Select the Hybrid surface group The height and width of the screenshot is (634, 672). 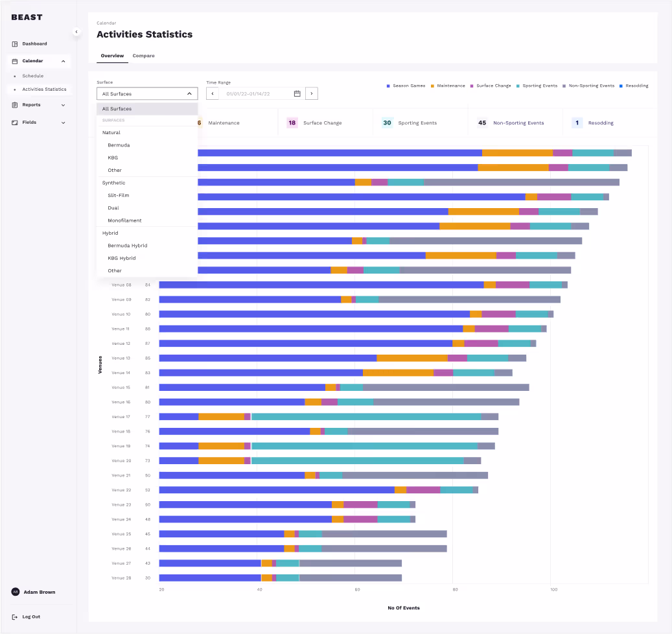coord(147,233)
